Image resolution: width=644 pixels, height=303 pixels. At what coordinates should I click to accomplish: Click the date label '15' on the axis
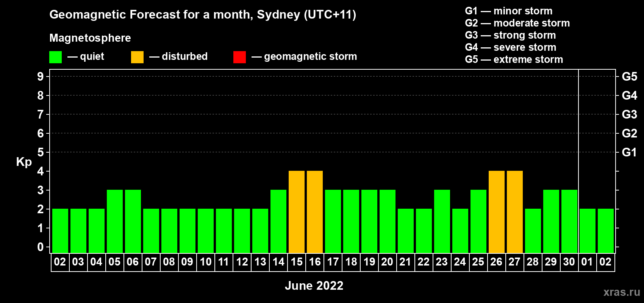pos(297,262)
